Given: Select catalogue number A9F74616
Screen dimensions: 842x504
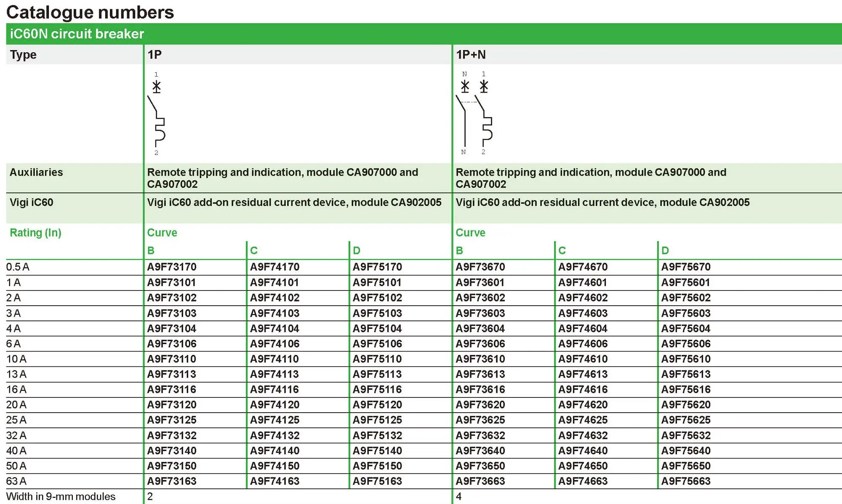Looking at the screenshot, I should click(583, 389).
